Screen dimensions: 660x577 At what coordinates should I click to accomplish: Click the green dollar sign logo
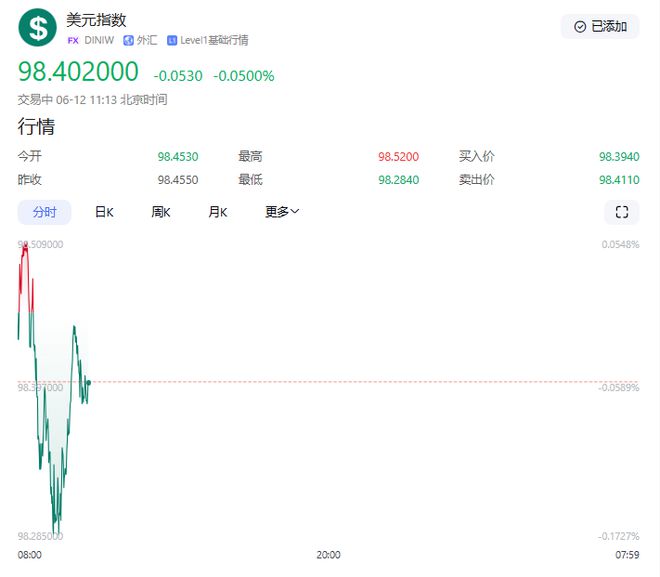[x=37, y=28]
